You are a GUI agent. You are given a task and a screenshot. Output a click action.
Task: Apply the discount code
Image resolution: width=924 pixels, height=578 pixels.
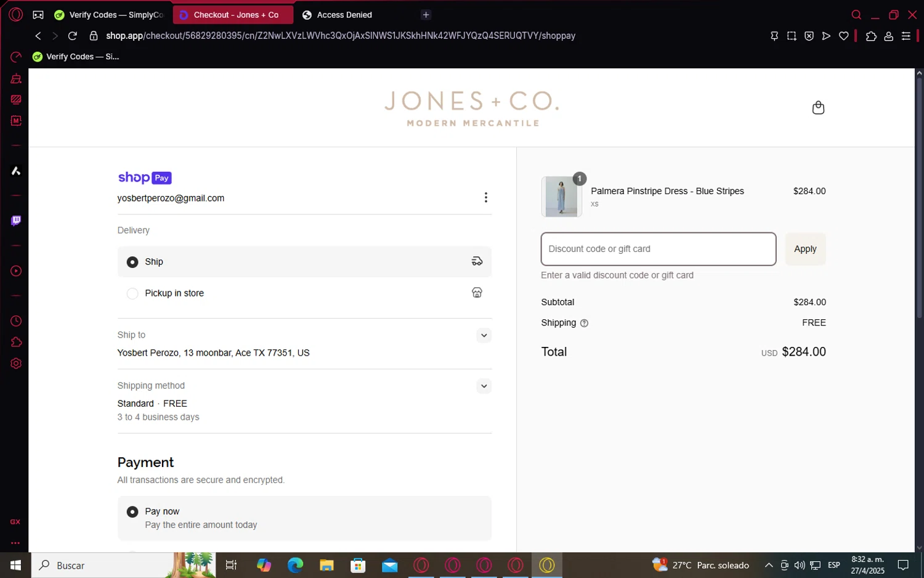pos(805,249)
